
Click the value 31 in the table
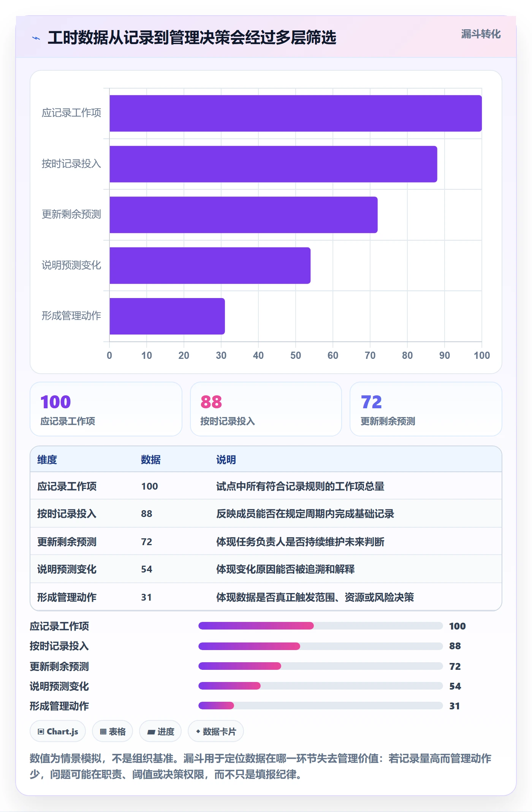[146, 597]
